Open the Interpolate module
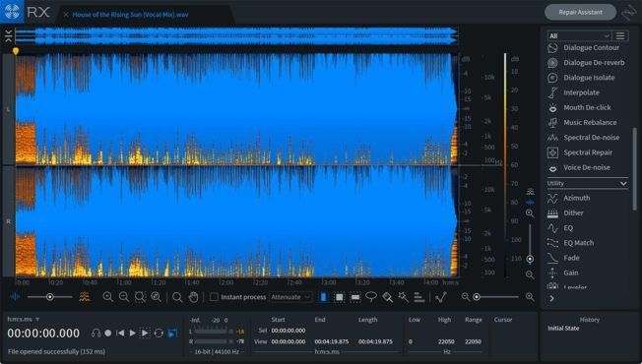Image resolution: width=642 pixels, height=364 pixels. coord(581,92)
